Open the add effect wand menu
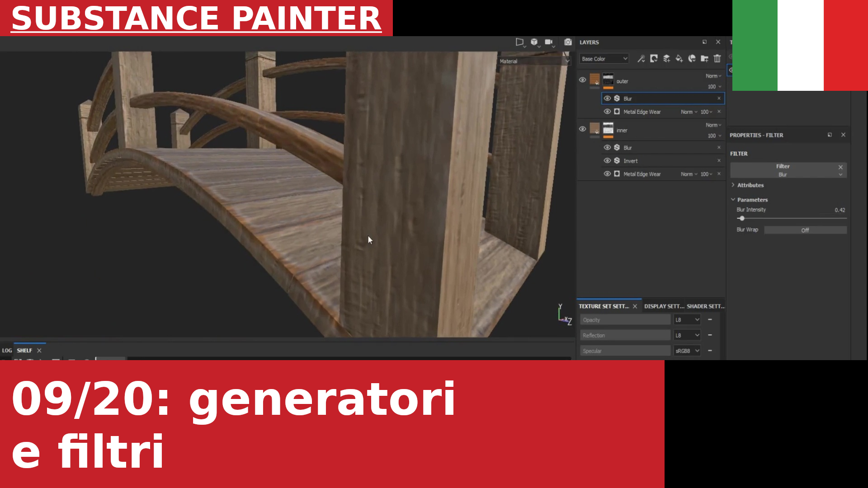Image resolution: width=868 pixels, height=488 pixels. 641,59
